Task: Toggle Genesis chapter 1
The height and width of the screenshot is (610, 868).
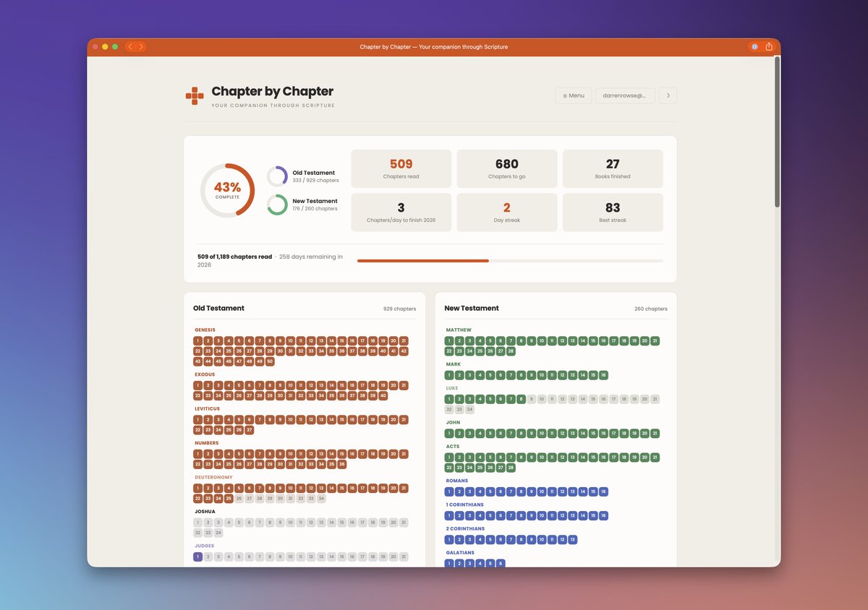Action: 197,340
